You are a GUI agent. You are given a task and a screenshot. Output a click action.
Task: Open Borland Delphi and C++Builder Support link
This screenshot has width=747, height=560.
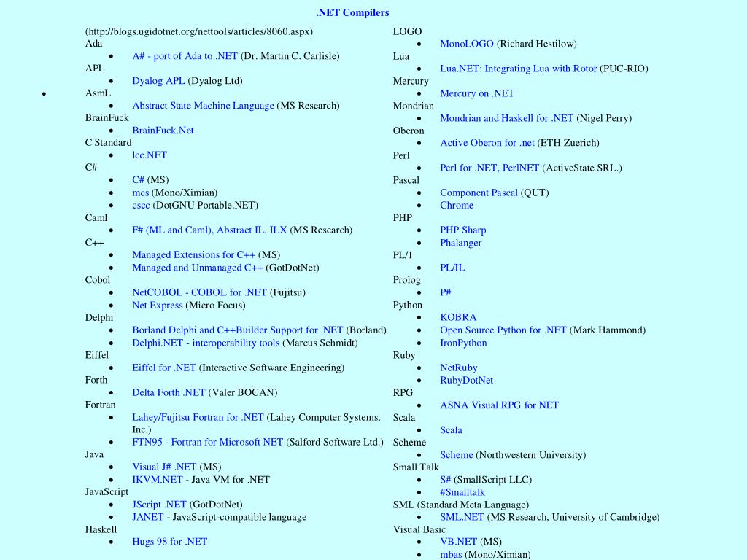tap(238, 330)
